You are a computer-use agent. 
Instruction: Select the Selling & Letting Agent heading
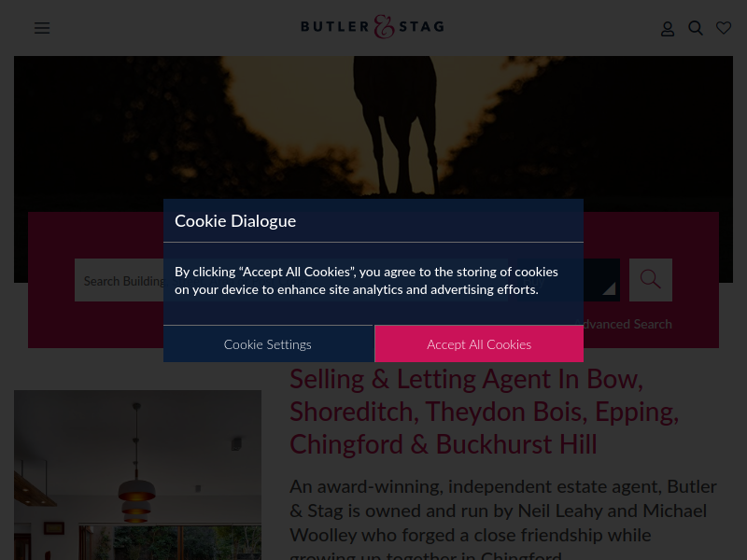pos(484,412)
